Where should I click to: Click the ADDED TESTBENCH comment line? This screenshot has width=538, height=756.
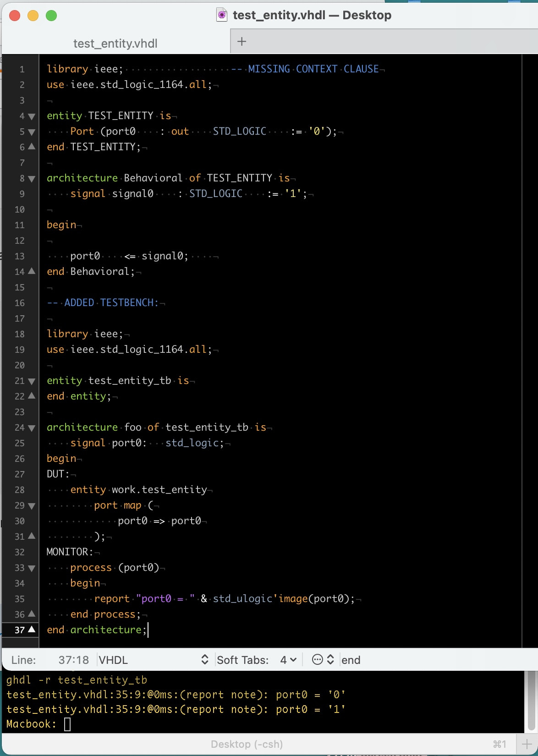tap(103, 303)
